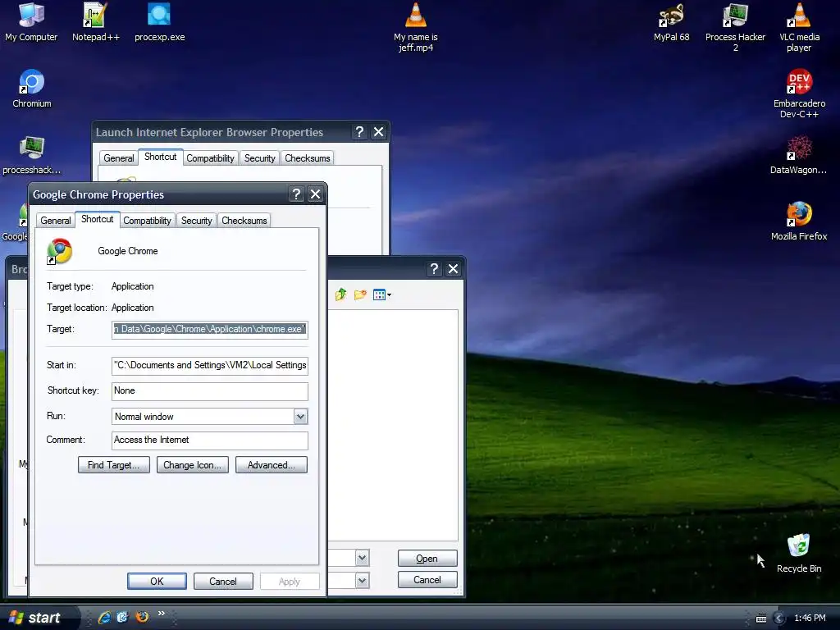The image size is (840, 630).
Task: Open Compatibility tab in Chrome Properties
Action: tap(147, 220)
